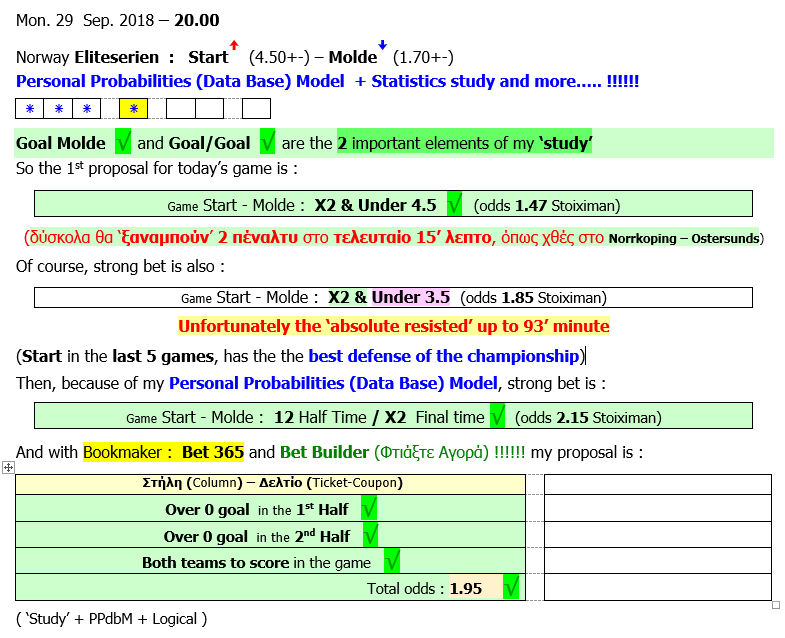Click checkmark in Over 0 goal 2nd Half row
This screenshot has width=785, height=638.
pos(370,535)
